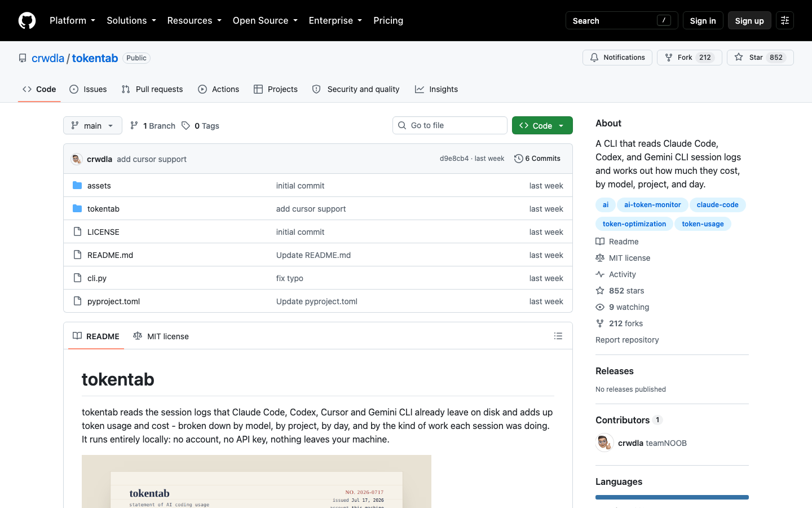This screenshot has width=812, height=508.
Task: Click the claude-code topic tag
Action: pos(718,205)
